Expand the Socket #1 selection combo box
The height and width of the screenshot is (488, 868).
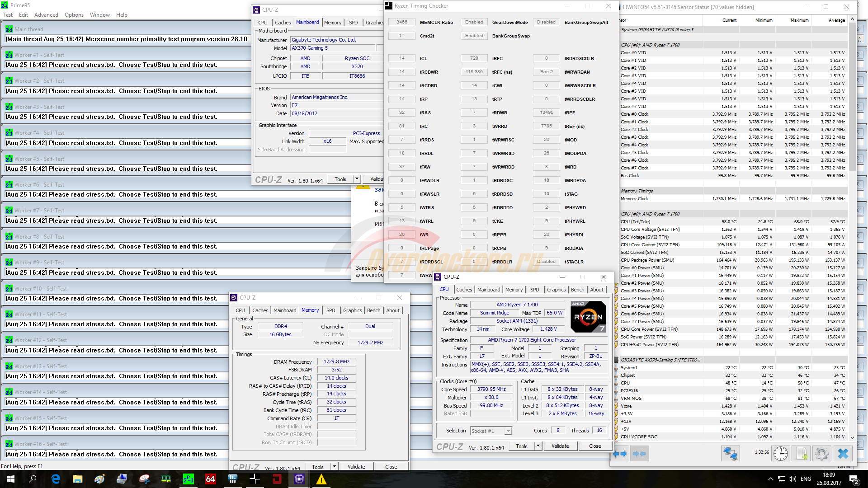click(508, 431)
